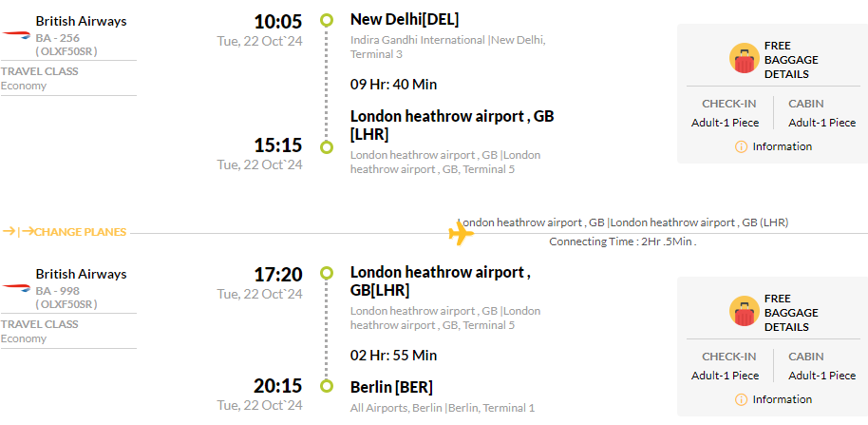
Task: Open Information link in first baggage card
Action: pyautogui.click(x=783, y=146)
